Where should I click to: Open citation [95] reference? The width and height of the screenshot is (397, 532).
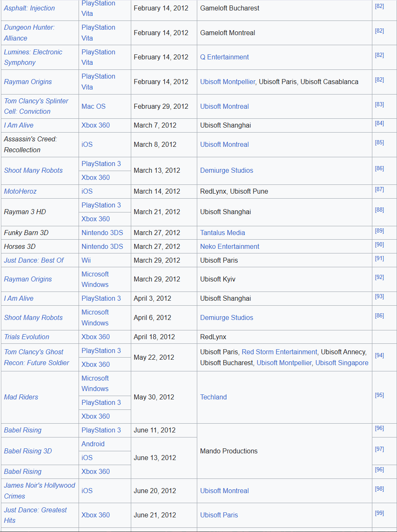379,395
